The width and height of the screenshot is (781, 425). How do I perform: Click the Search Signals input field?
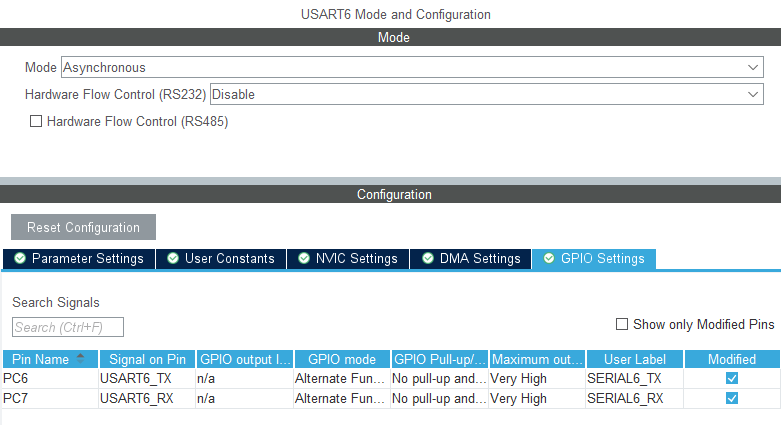coord(68,327)
